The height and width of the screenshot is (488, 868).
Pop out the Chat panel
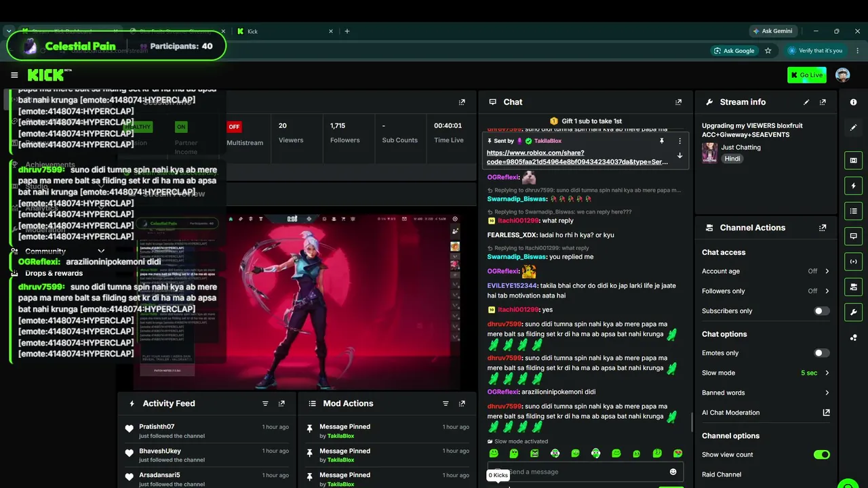[x=678, y=102]
